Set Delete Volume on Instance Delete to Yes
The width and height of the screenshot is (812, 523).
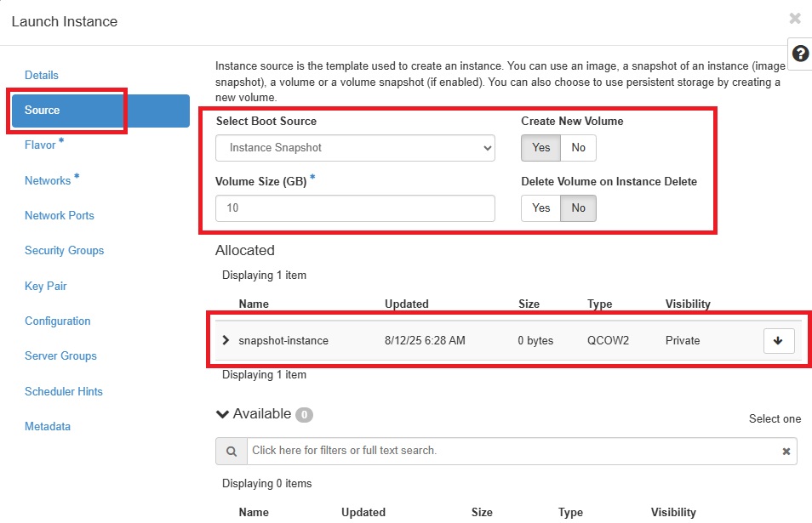540,208
